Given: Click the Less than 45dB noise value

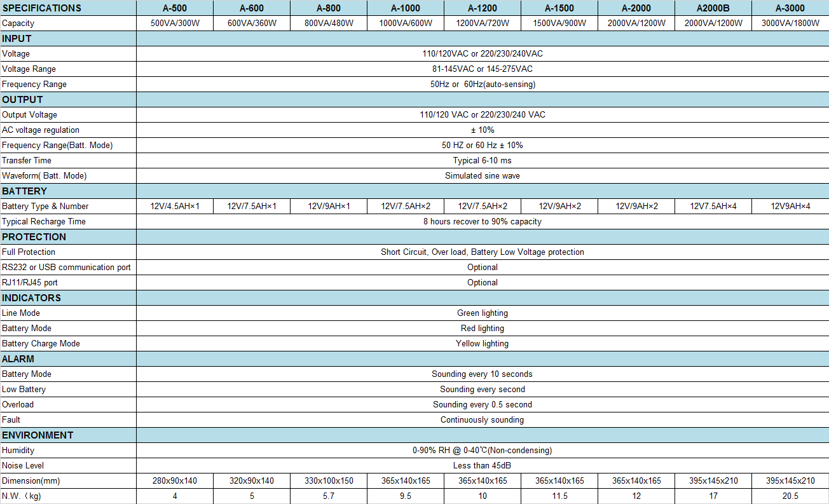Looking at the screenshot, I should (x=483, y=466).
